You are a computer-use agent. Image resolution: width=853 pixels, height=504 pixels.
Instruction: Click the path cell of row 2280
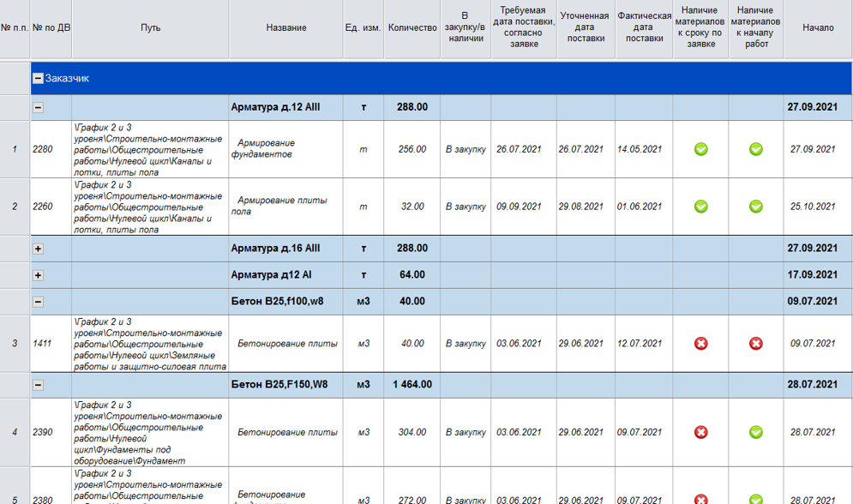pyautogui.click(x=150, y=149)
